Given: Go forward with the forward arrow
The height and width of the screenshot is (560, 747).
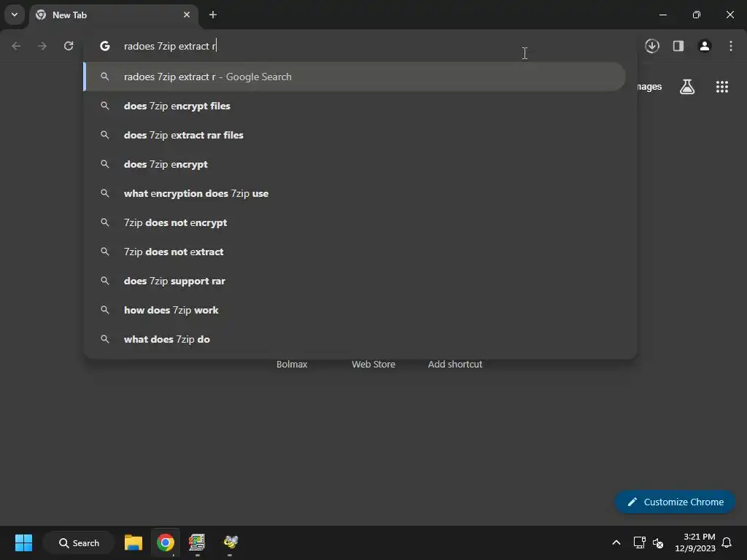Looking at the screenshot, I should click(42, 46).
